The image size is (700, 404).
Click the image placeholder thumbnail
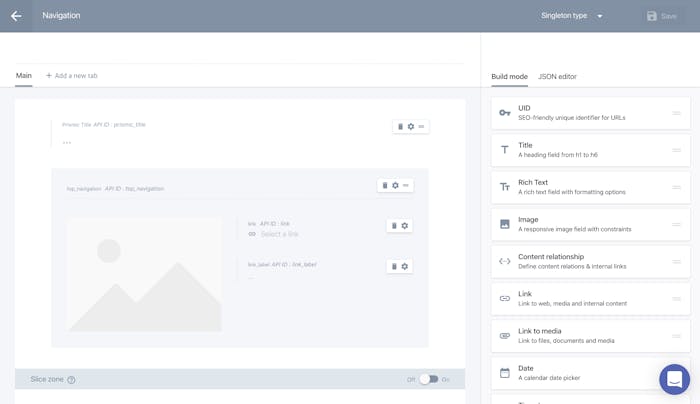click(x=145, y=275)
